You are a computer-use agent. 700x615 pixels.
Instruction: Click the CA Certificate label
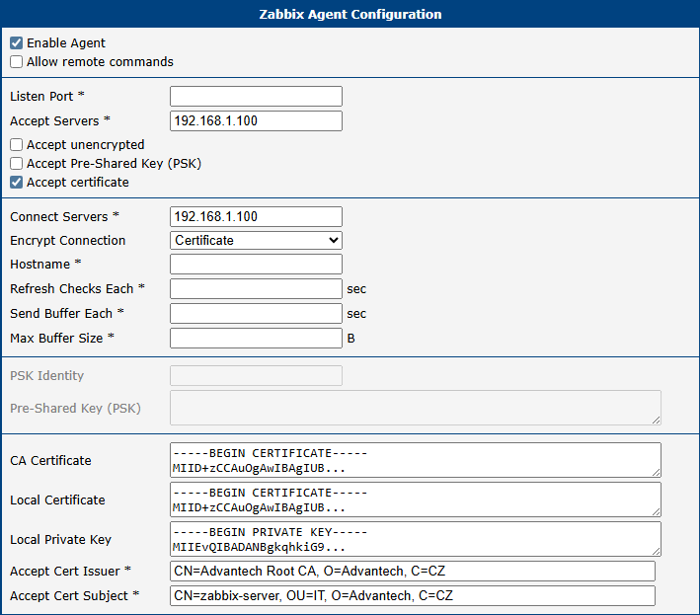pyautogui.click(x=51, y=461)
